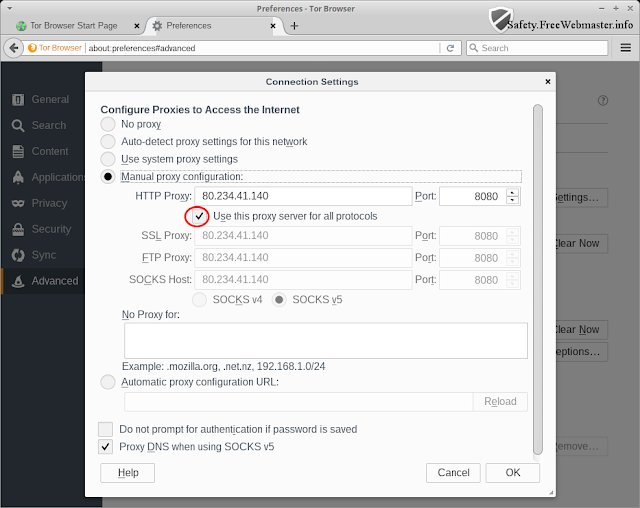Confirm with the OK button

pos(513,473)
